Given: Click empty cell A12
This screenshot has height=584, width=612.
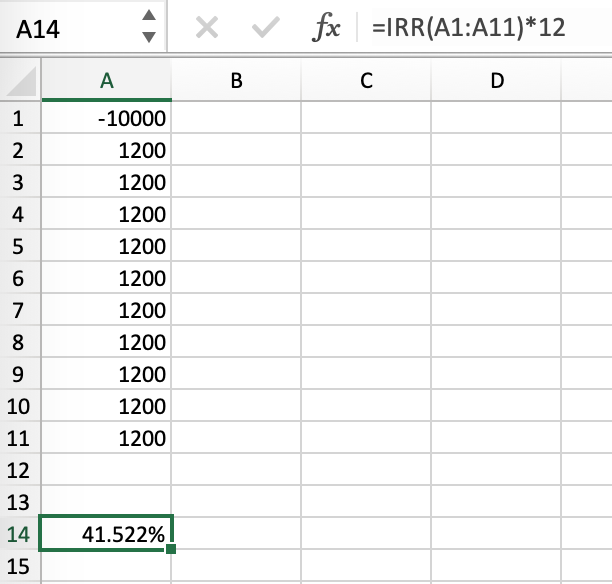Looking at the screenshot, I should (x=106, y=470).
